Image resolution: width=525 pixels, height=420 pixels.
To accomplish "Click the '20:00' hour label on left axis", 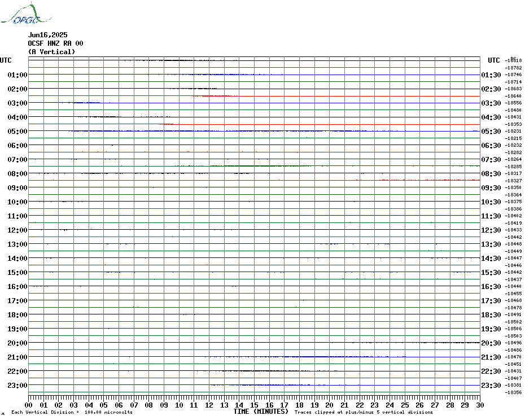I will click(x=17, y=343).
